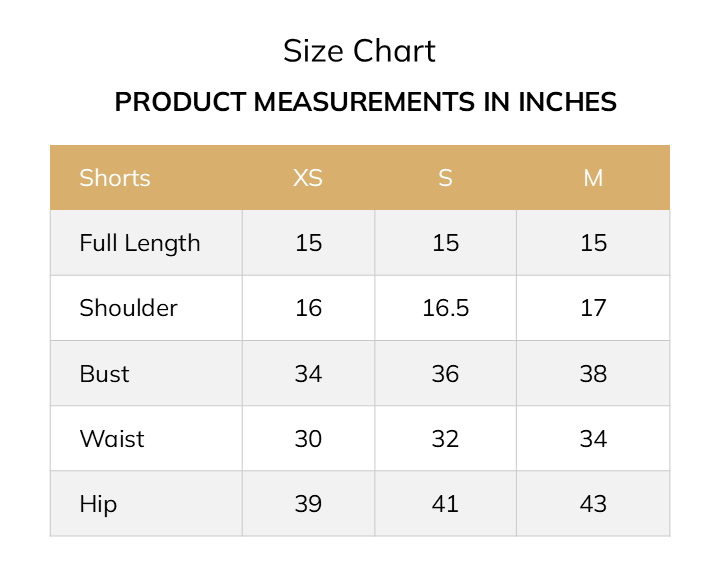Screen dimensions: 720x584
Task: Select the S waist value 32
Action: click(445, 439)
